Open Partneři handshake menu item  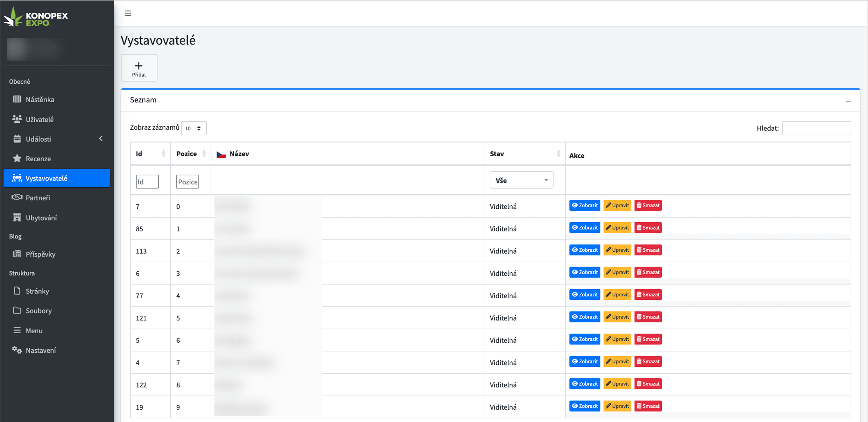click(38, 198)
